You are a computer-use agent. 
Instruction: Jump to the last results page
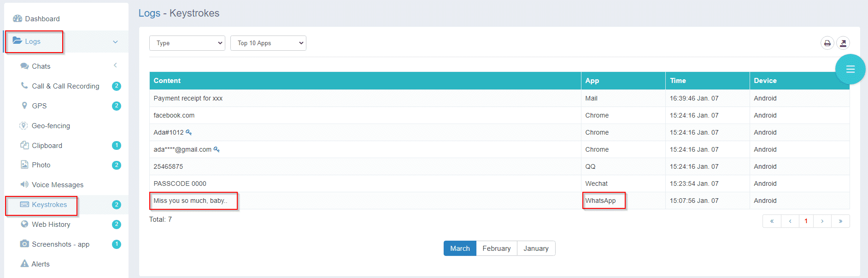click(840, 221)
